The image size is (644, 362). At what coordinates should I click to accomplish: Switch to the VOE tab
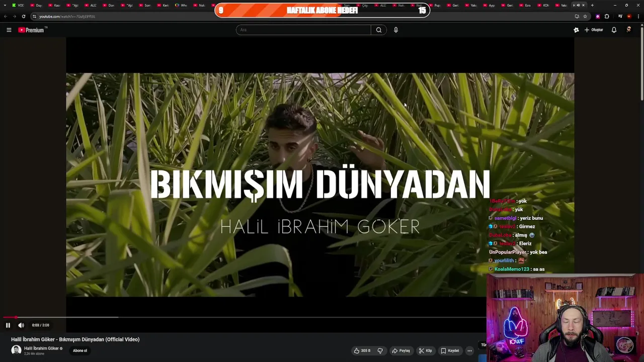click(18, 5)
